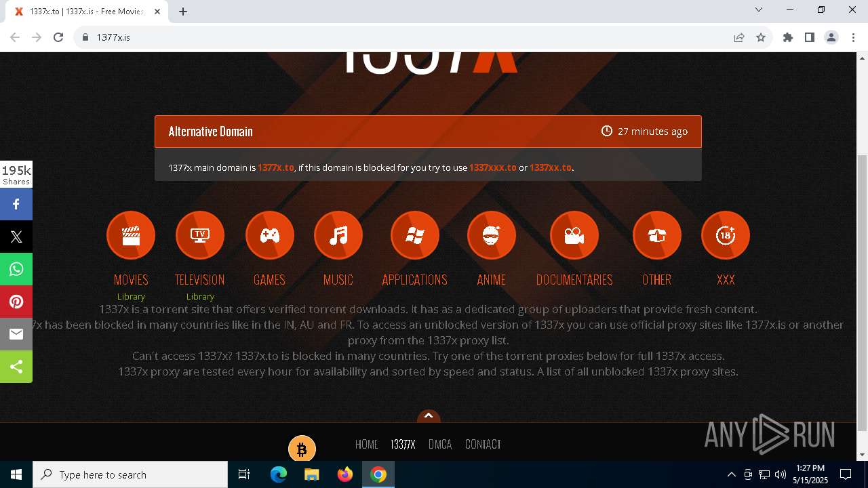Image resolution: width=868 pixels, height=488 pixels.
Task: Open the green ShareThis share button
Action: (x=16, y=367)
